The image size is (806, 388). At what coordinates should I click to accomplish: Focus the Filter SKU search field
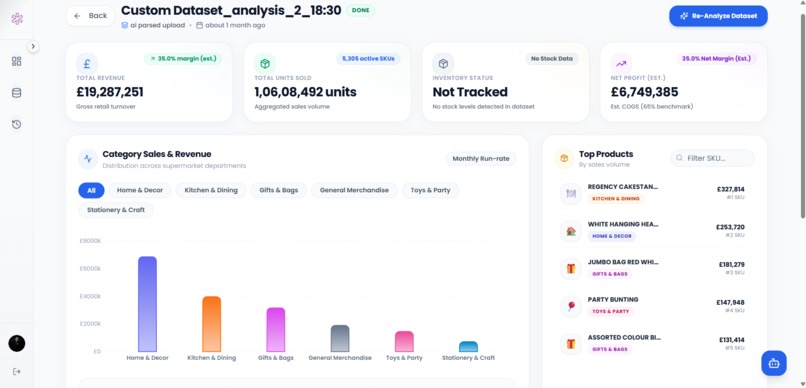pyautogui.click(x=712, y=158)
